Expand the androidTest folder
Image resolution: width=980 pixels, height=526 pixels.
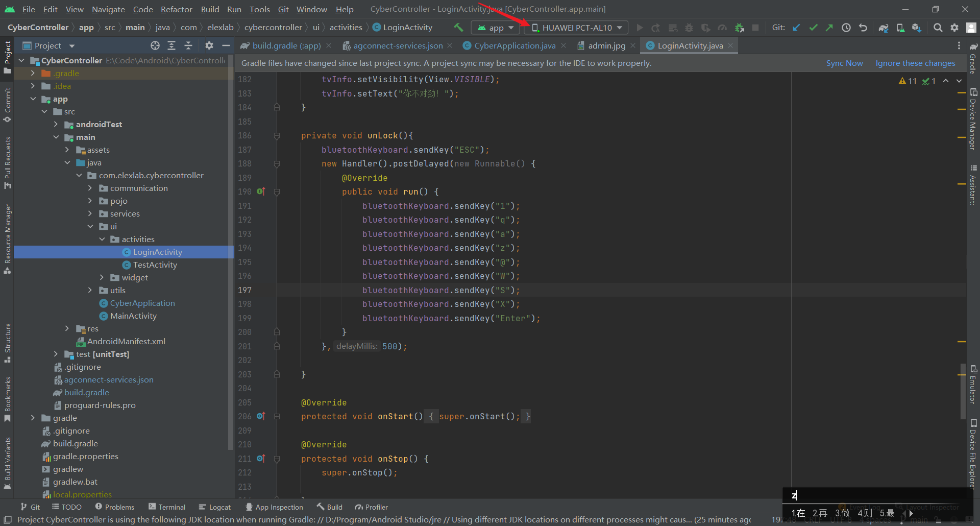pyautogui.click(x=56, y=124)
